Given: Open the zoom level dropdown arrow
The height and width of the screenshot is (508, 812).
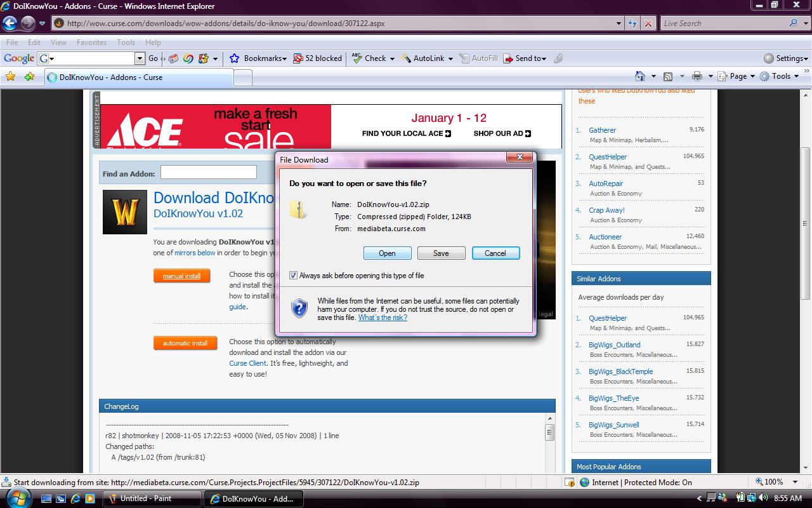Looking at the screenshot, I should point(796,483).
